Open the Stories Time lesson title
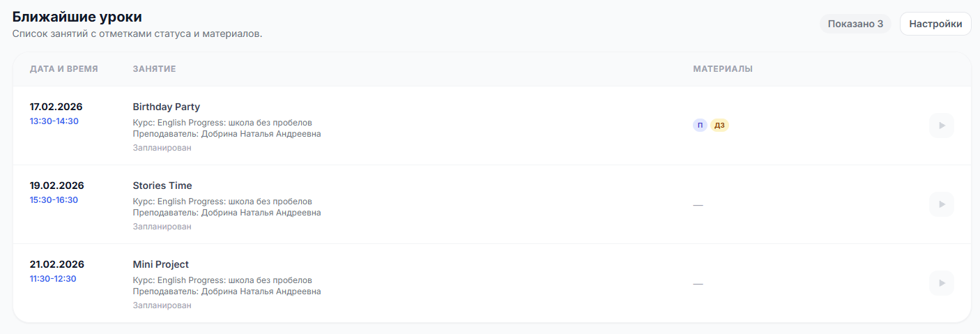980x334 pixels. click(162, 185)
